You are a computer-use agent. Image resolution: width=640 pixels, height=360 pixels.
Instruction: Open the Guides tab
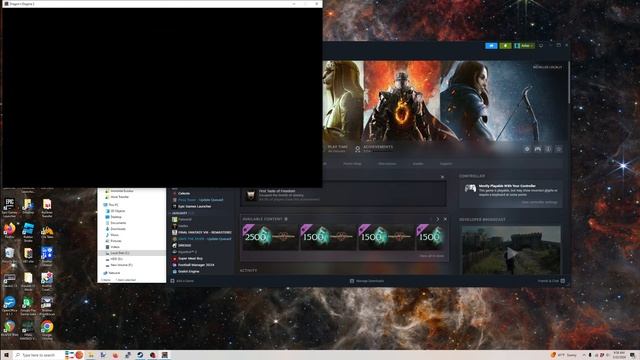pyautogui.click(x=418, y=164)
